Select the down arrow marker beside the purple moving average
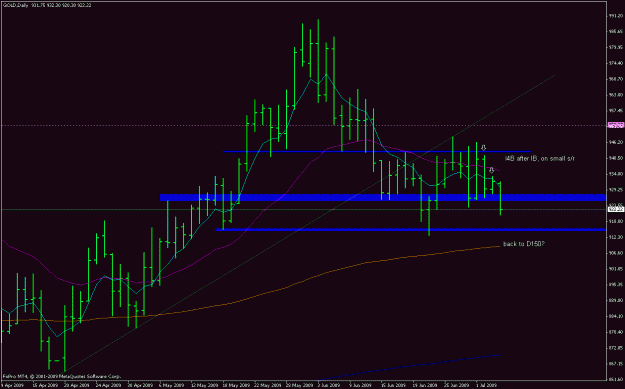This screenshot has width=625, height=389. [x=491, y=170]
